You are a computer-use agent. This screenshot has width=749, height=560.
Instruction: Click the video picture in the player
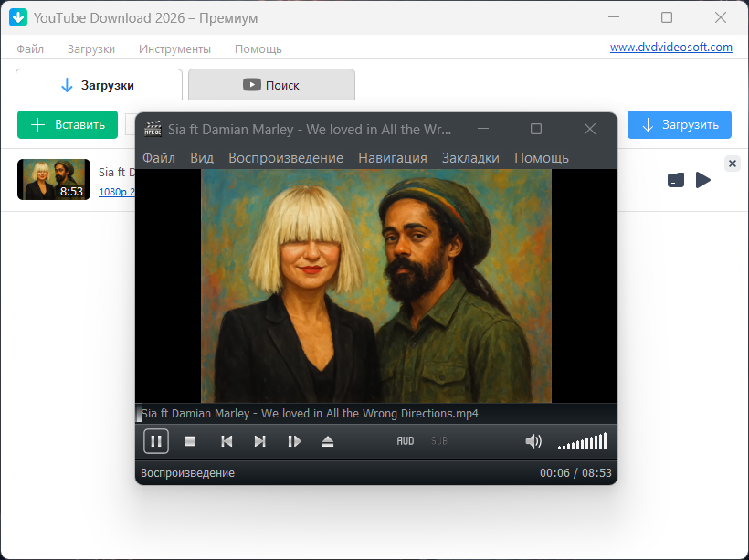point(376,286)
